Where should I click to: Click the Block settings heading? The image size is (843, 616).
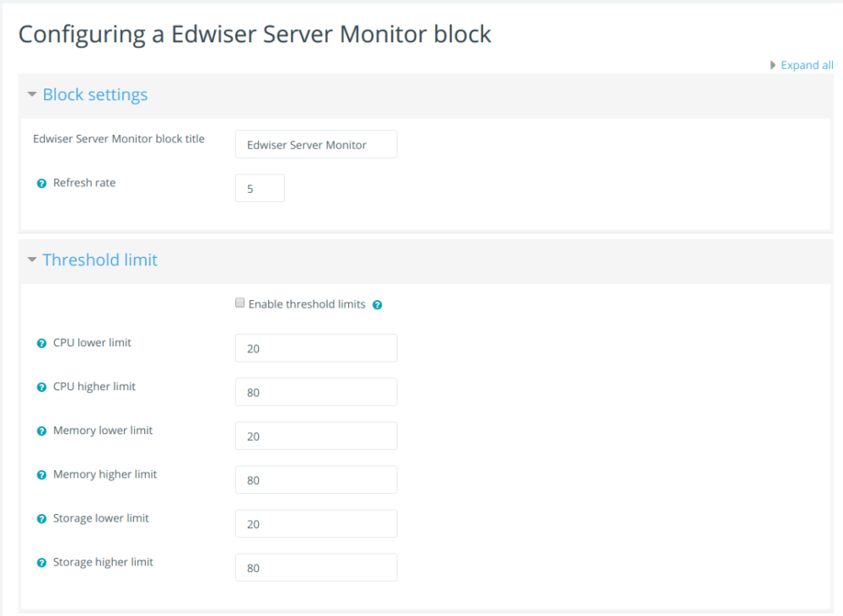[94, 94]
